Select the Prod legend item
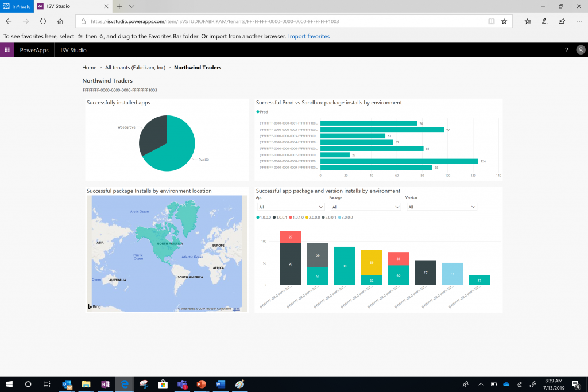The width and height of the screenshot is (588, 392). pyautogui.click(x=262, y=112)
